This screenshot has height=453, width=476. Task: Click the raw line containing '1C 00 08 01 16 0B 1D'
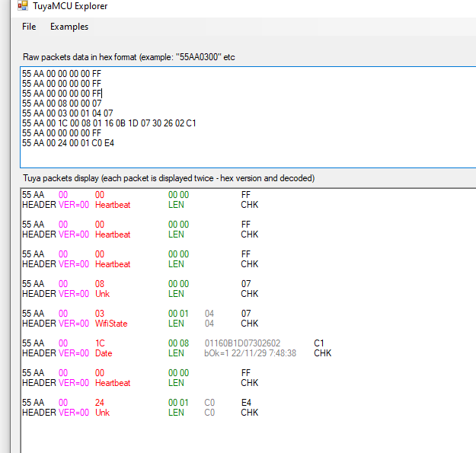pos(109,123)
